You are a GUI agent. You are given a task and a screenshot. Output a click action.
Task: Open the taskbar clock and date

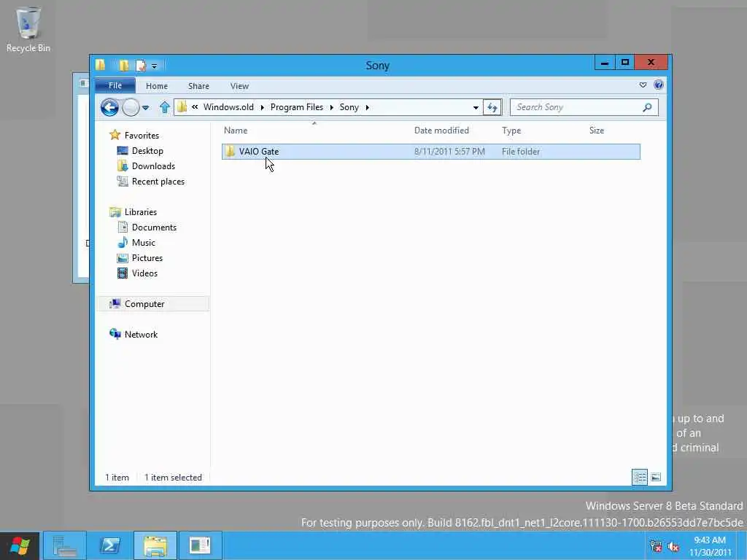pos(710,546)
